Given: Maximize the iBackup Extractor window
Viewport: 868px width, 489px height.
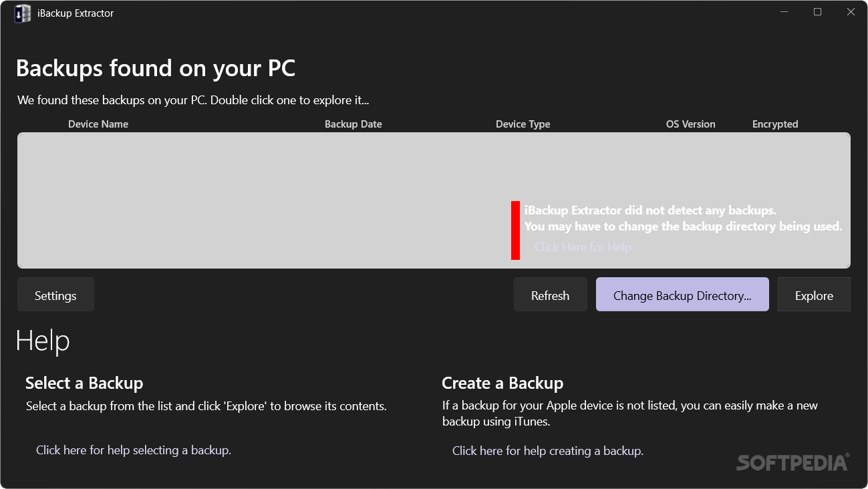Looking at the screenshot, I should [x=817, y=12].
